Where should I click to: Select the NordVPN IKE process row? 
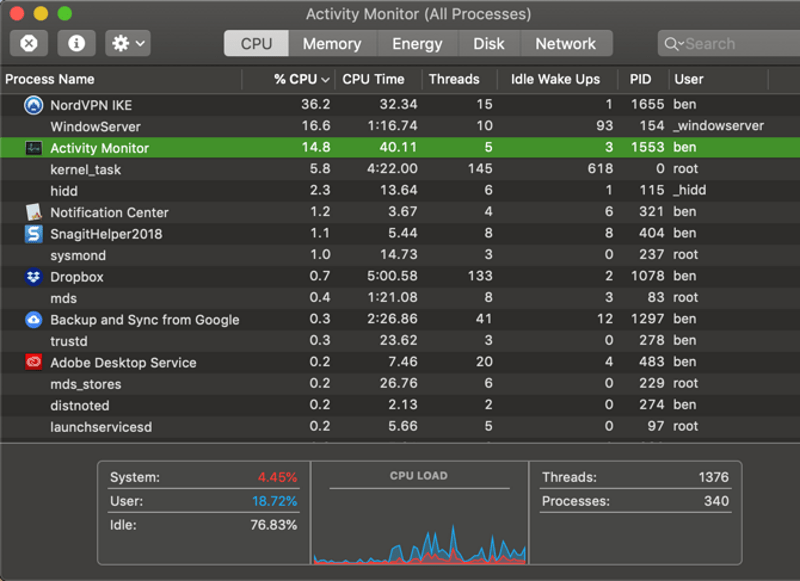coord(400,105)
